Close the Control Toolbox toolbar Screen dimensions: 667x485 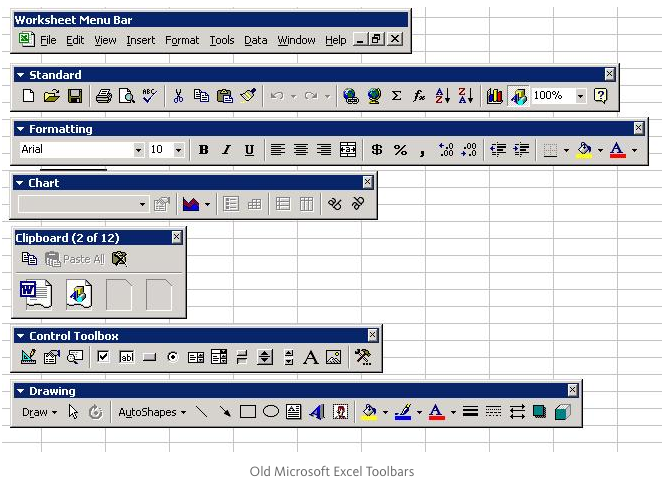372,335
